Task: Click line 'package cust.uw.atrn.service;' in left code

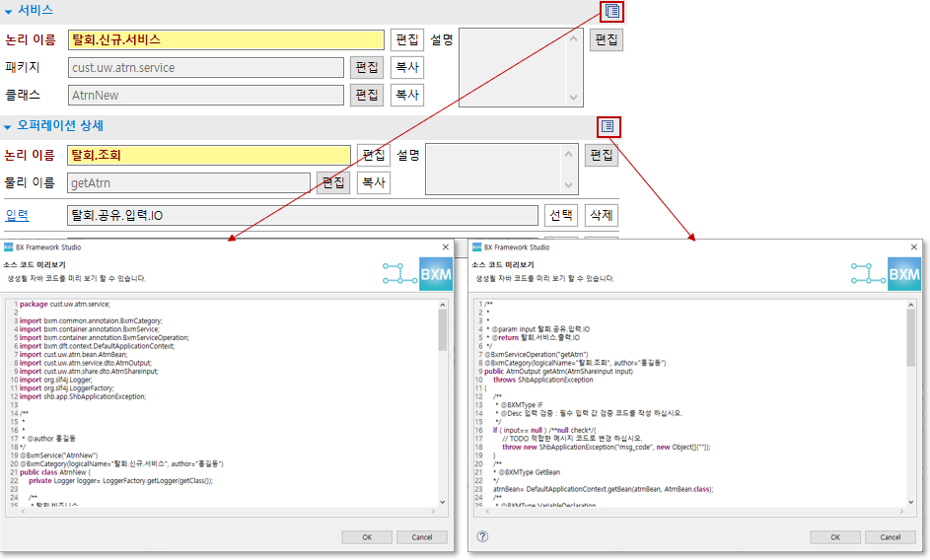Action: coord(65,304)
